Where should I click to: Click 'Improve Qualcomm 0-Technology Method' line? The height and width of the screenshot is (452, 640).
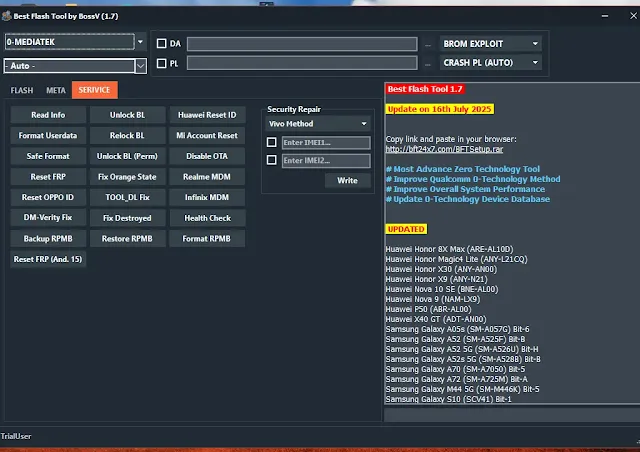[x=473, y=179]
